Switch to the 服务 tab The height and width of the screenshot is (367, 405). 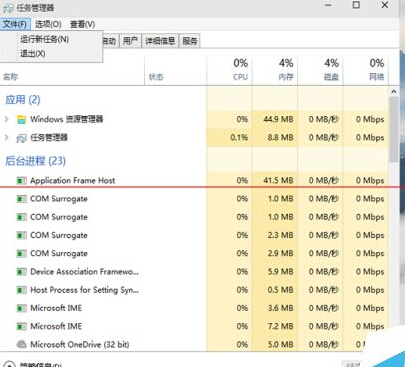pos(190,41)
